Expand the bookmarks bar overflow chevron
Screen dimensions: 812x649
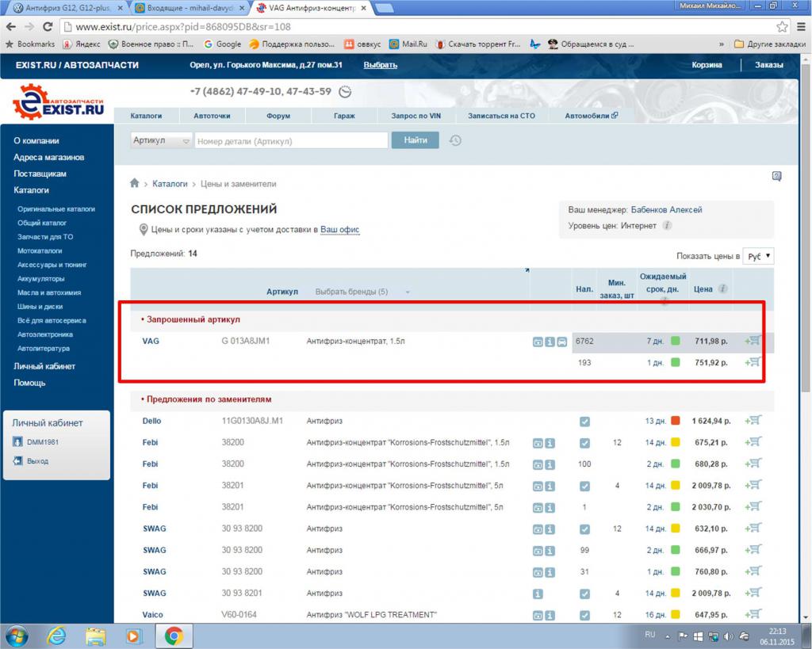pyautogui.click(x=722, y=44)
